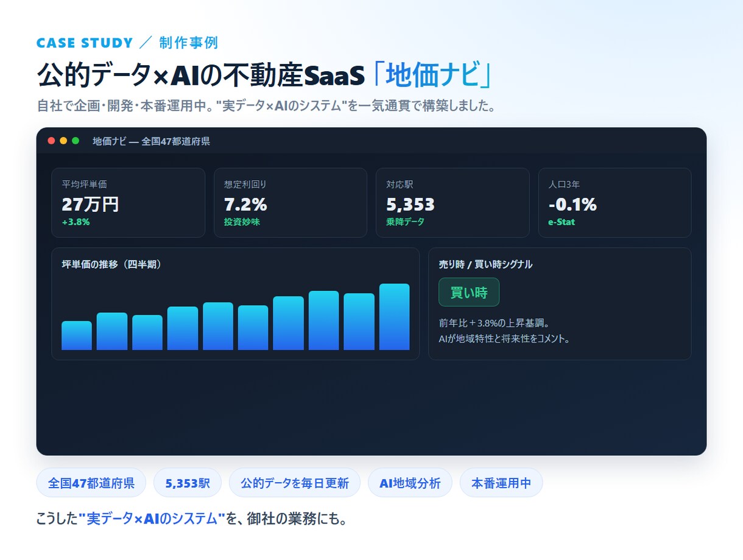Open the 想定利回り 7.2% stat card
Viewport: 743px width, 560px height.
click(x=291, y=203)
